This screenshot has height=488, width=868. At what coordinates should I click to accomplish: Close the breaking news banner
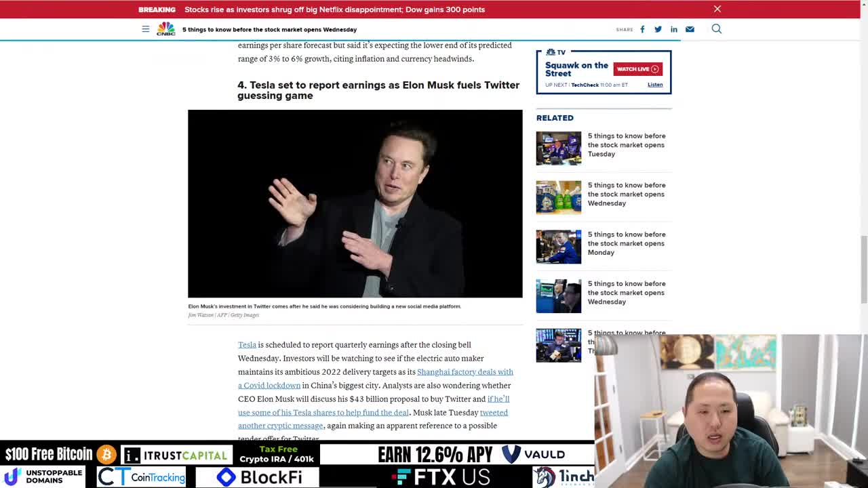(717, 9)
